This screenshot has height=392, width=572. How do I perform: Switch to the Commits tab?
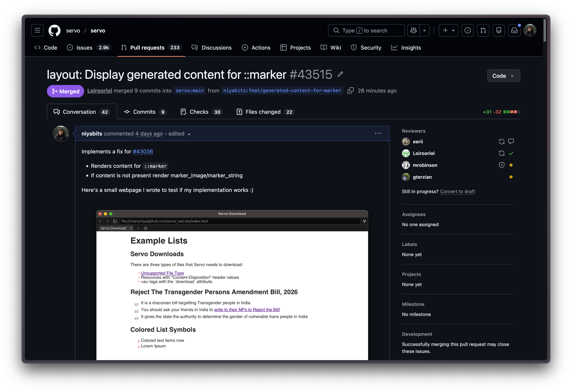[145, 112]
